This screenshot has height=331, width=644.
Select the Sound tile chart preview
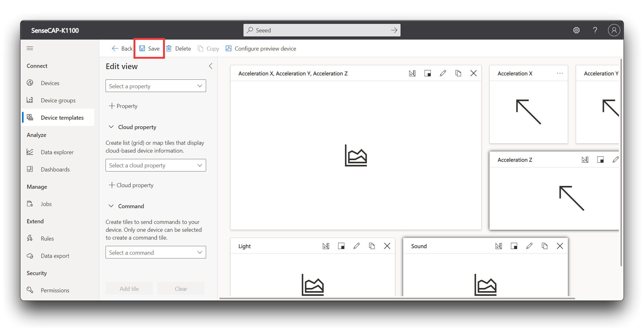coord(485,285)
